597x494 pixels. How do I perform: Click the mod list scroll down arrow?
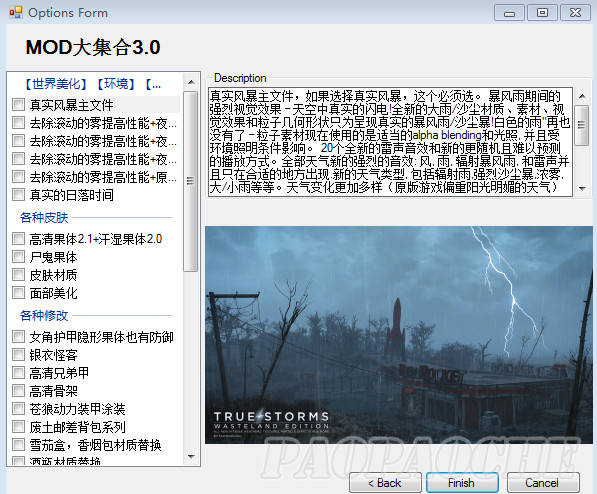191,456
